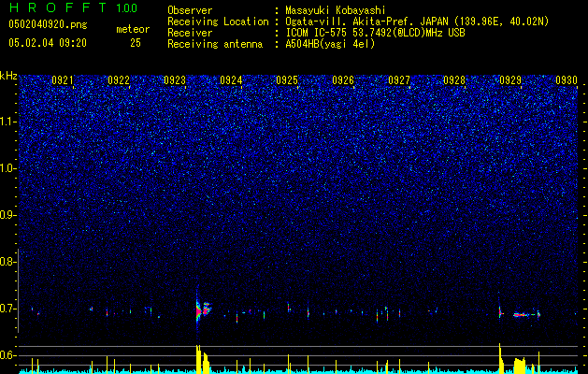
Task: Click the 0.9 frequency axis label
Action: coord(8,215)
